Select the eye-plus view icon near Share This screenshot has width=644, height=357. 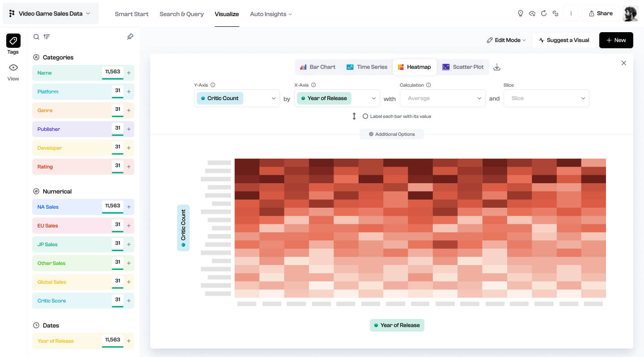point(532,13)
